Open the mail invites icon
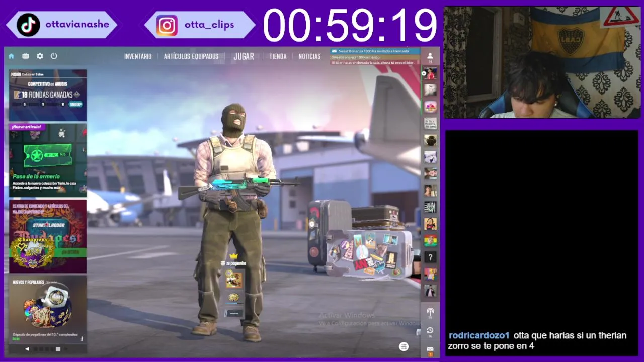 click(430, 350)
